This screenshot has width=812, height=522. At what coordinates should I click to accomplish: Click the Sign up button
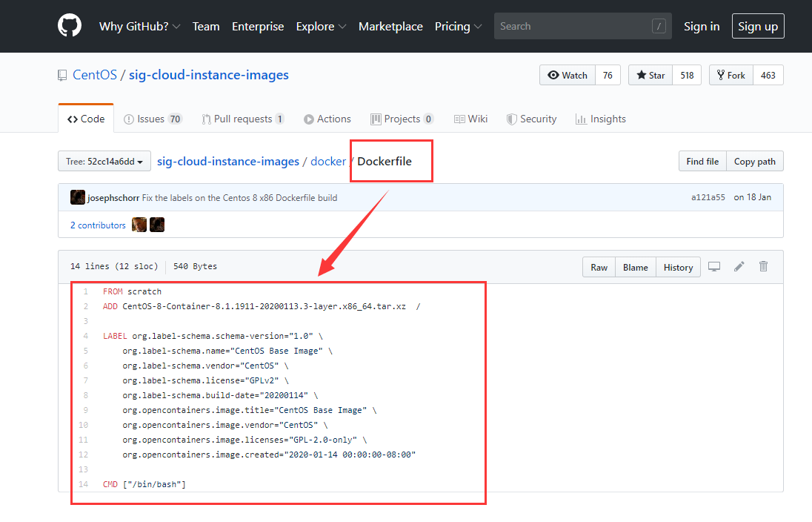pos(758,25)
